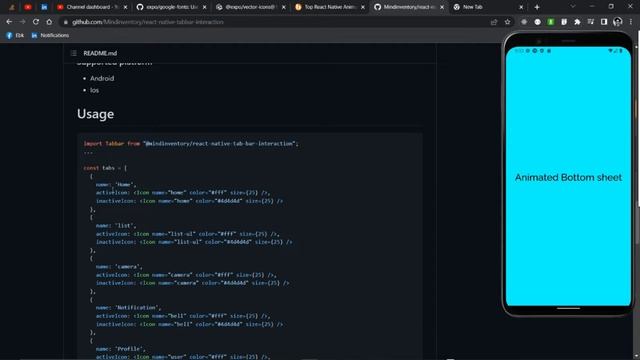Open the README outline list icon
Image resolution: width=640 pixels, height=360 pixels.
click(x=74, y=53)
